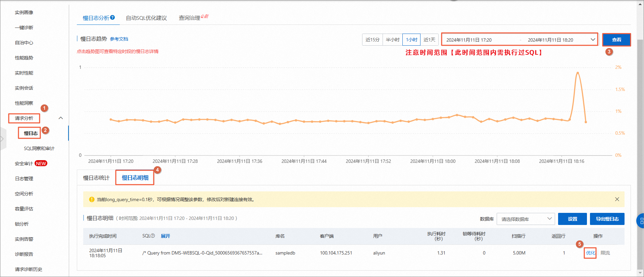Click the peak point on trend chart
The width and height of the screenshot is (644, 277).
578,73
